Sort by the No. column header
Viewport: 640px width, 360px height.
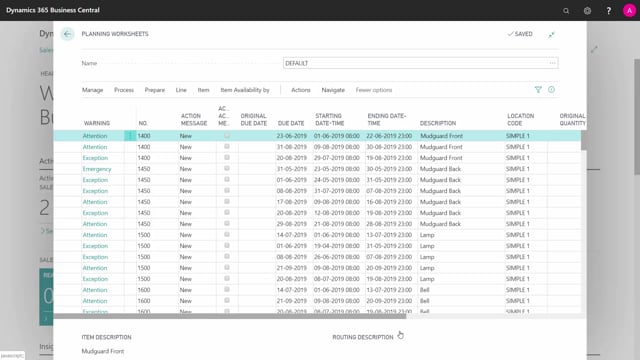pos(143,123)
